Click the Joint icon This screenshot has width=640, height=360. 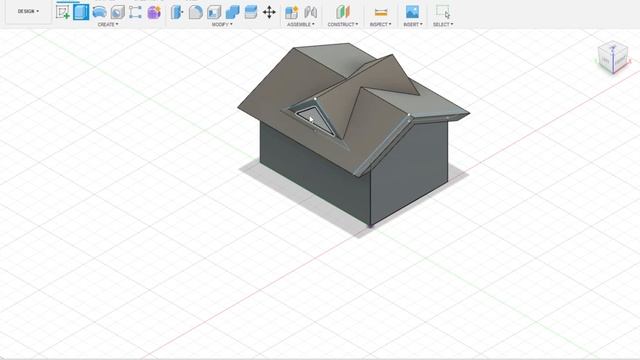click(x=310, y=12)
